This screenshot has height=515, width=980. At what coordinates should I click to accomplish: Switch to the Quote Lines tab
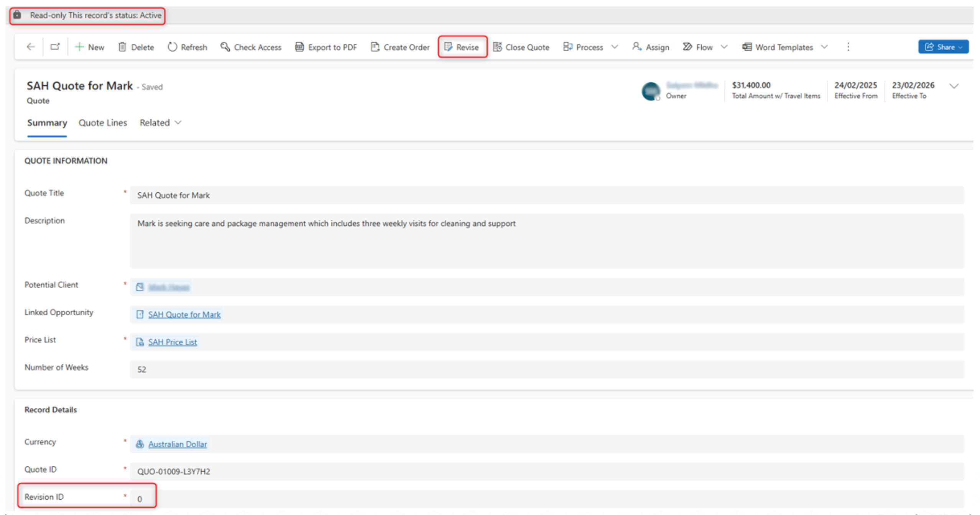pos(102,123)
